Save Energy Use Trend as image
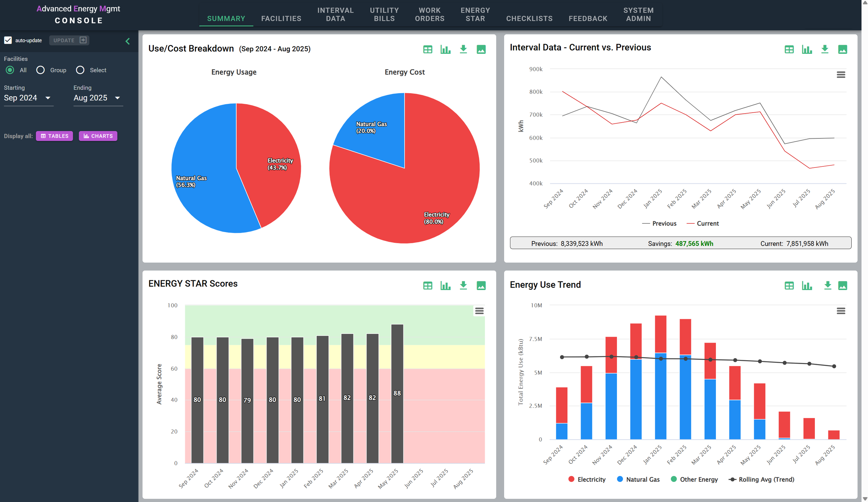This screenshot has width=868, height=502. coord(843,286)
